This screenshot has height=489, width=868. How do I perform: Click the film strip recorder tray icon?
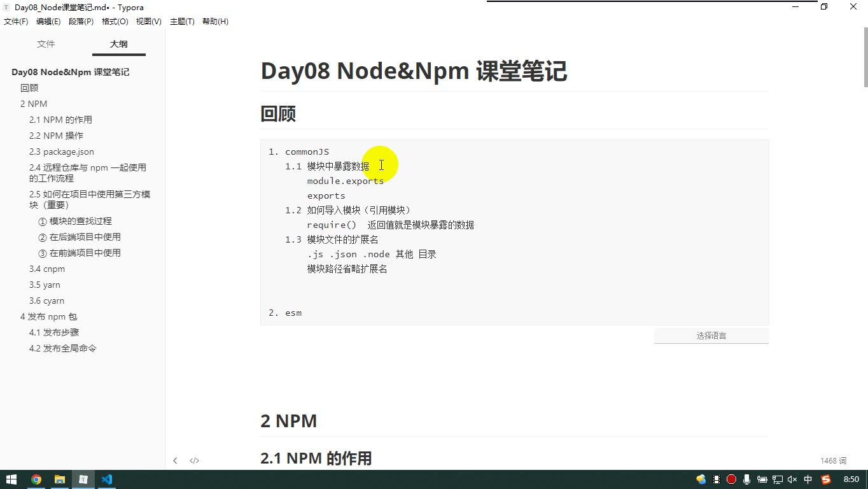[x=717, y=479]
